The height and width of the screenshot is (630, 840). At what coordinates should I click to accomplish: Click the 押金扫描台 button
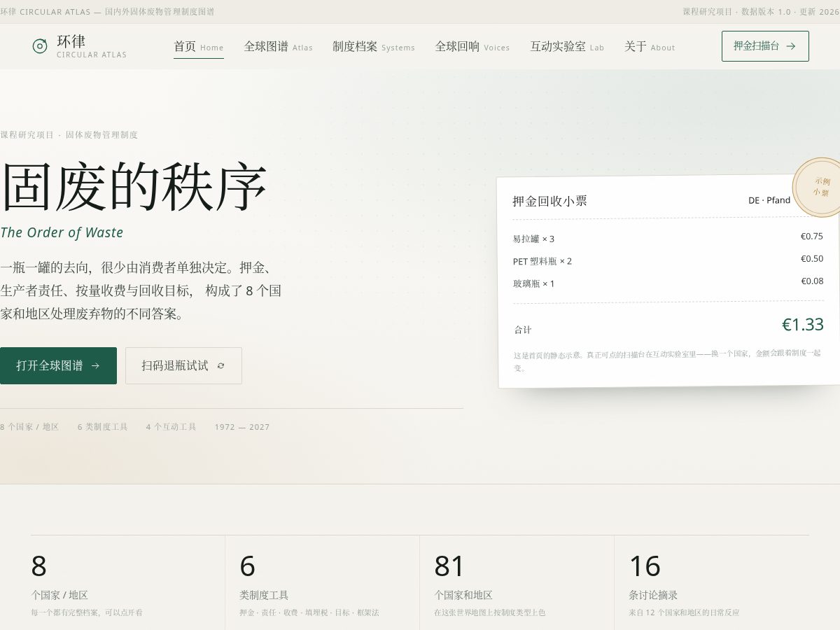(765, 46)
